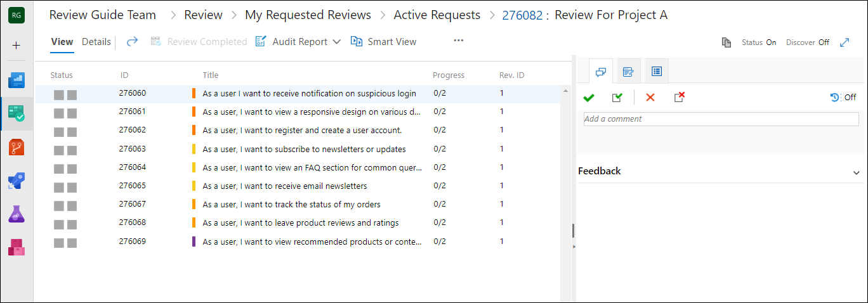868x303 pixels.
Task: Click the red reject X icon
Action: [650, 98]
